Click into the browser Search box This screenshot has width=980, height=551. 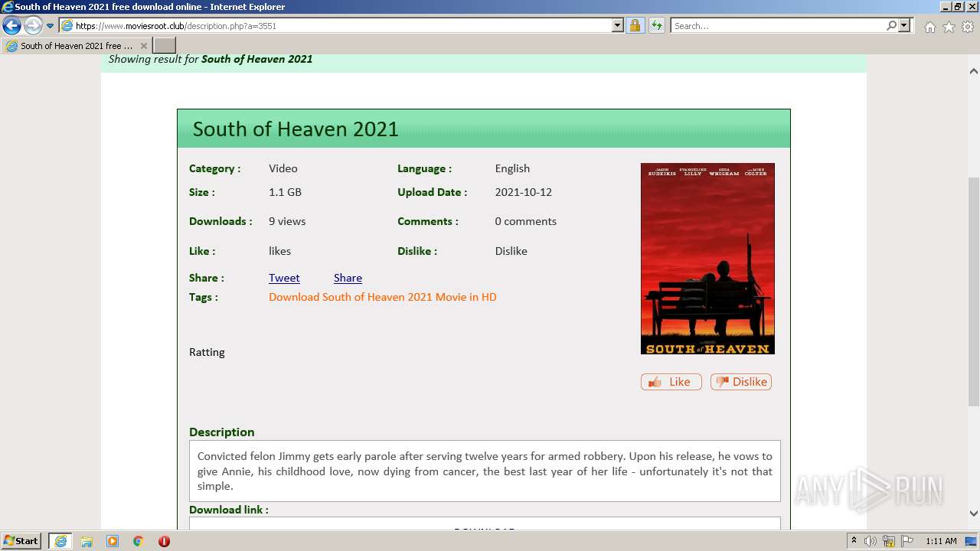click(777, 25)
